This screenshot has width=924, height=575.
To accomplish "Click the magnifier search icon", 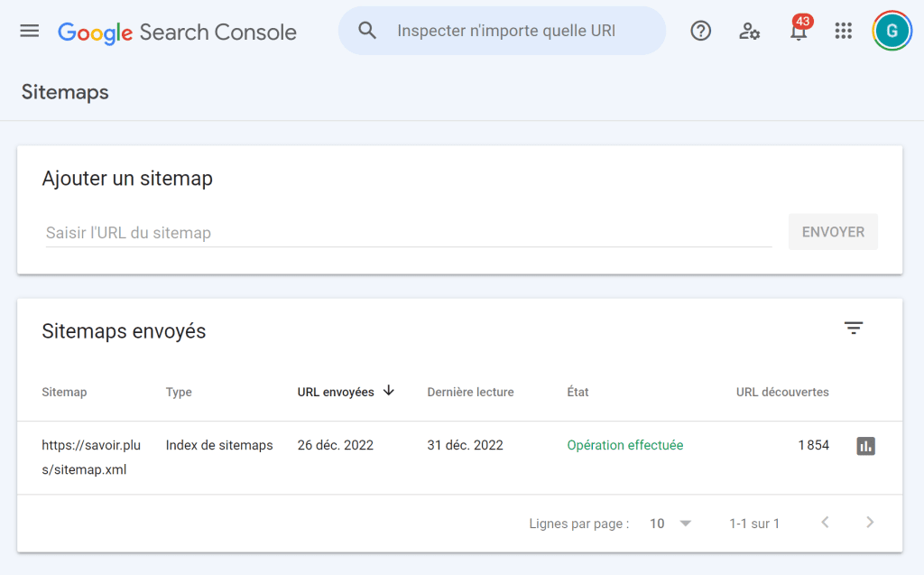I will (367, 31).
